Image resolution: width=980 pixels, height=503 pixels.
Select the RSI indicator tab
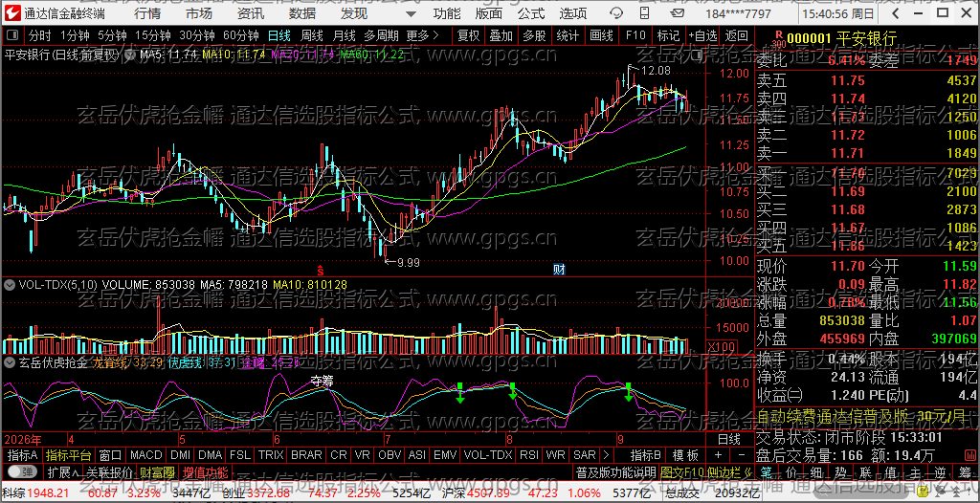528,455
